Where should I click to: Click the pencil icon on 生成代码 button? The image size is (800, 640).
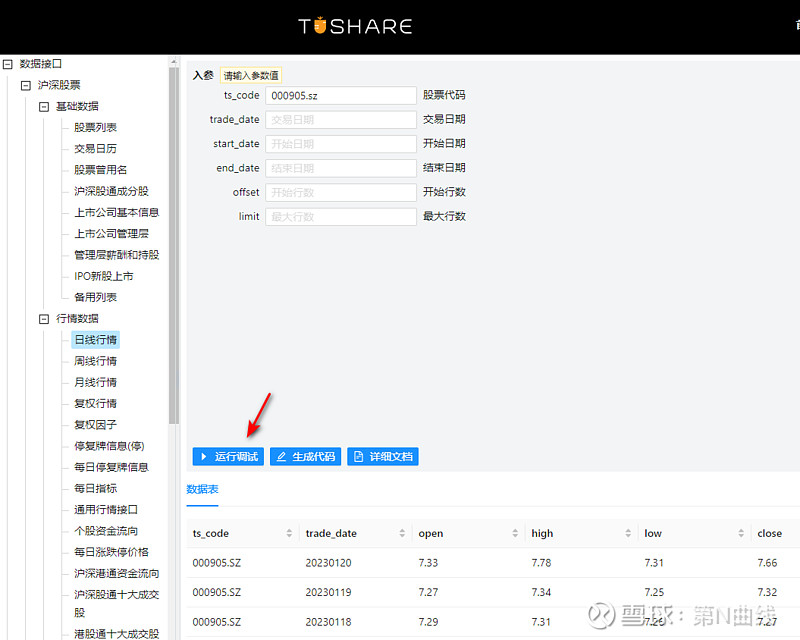tap(281, 456)
